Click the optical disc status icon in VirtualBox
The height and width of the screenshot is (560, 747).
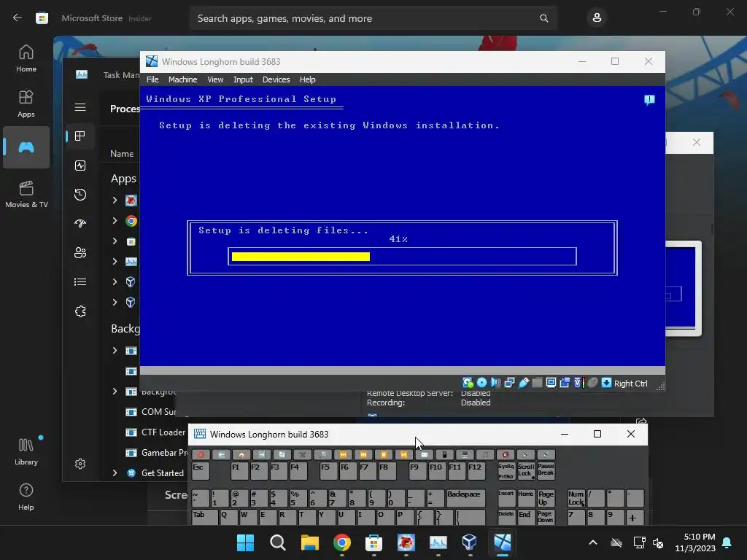[x=481, y=383]
